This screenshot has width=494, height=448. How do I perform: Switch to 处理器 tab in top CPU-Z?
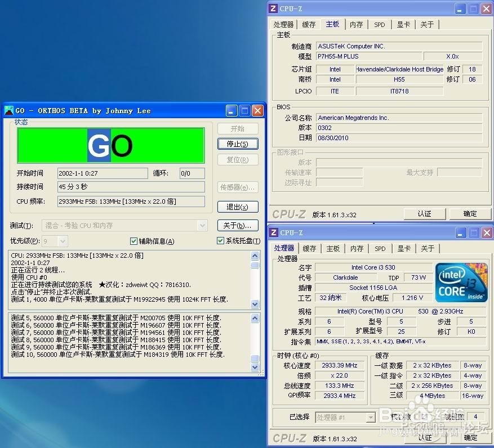[283, 25]
